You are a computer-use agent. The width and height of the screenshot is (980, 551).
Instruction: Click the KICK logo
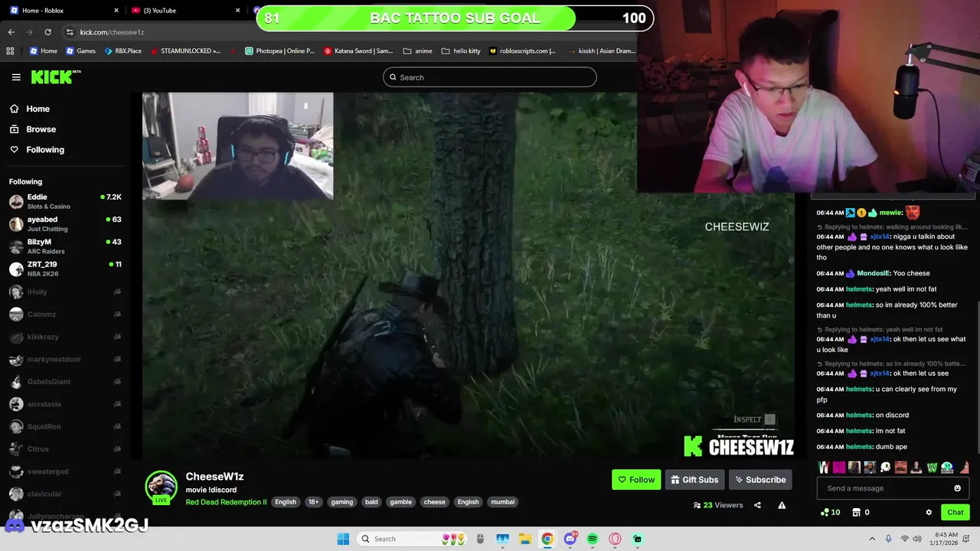[55, 77]
